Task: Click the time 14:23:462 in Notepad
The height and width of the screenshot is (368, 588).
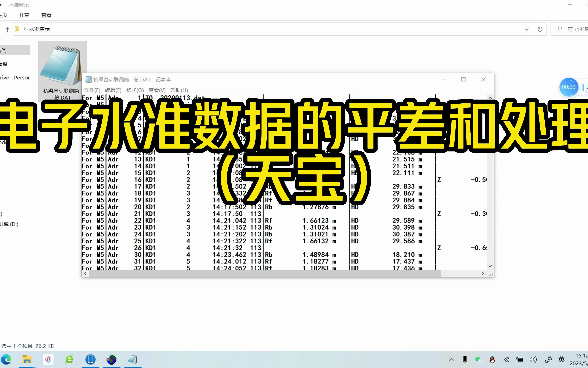Action: tap(229, 255)
